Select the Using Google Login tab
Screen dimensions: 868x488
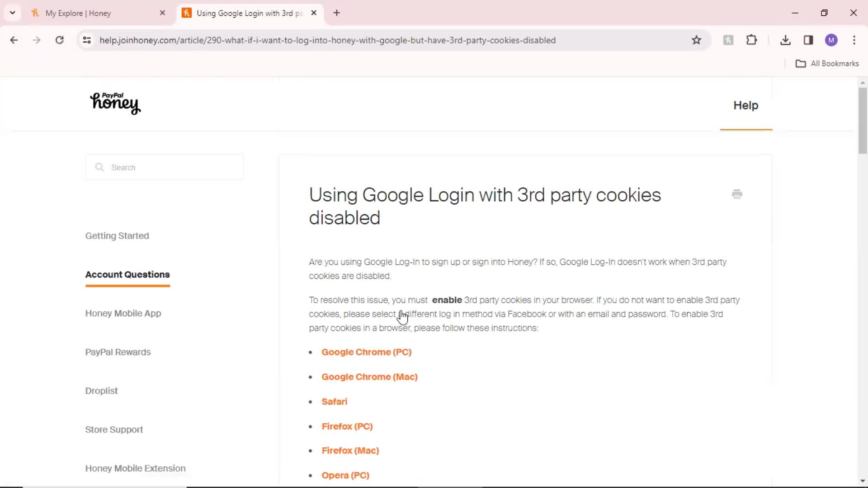click(249, 13)
